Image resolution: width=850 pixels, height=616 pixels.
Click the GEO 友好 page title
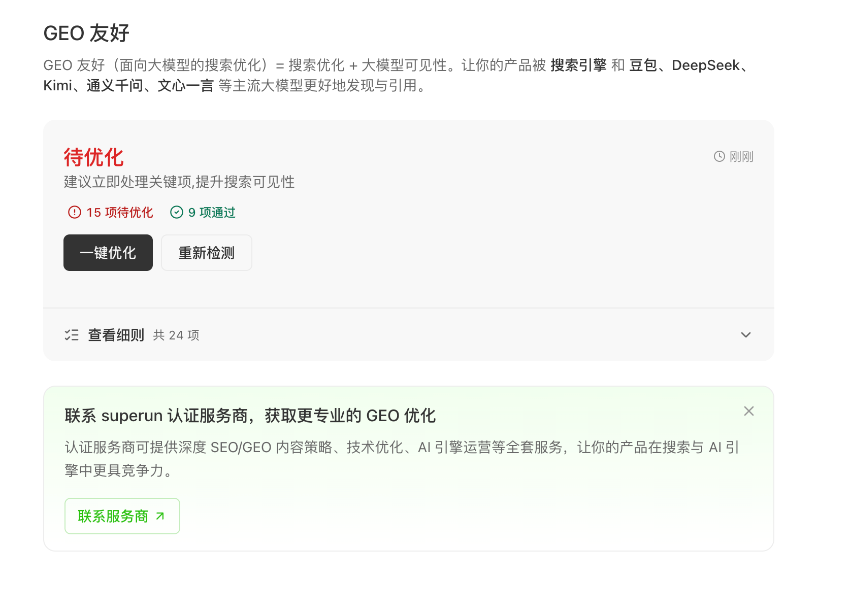tap(86, 33)
